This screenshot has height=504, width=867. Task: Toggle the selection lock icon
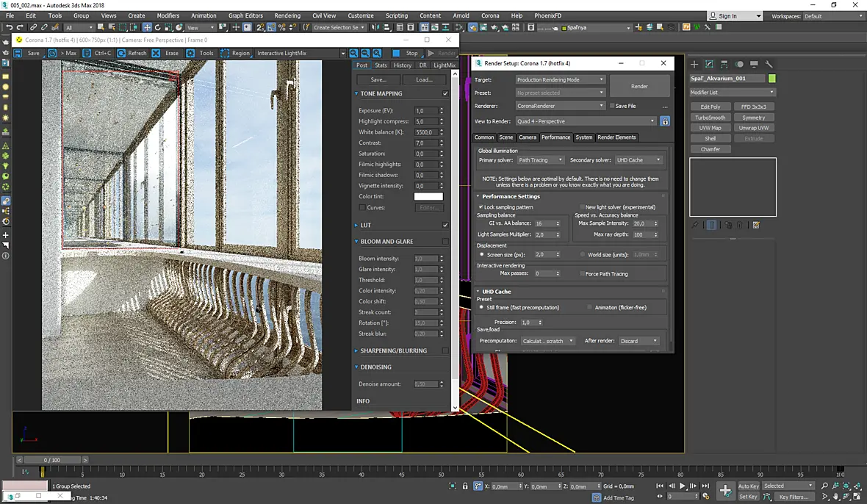[x=465, y=486]
